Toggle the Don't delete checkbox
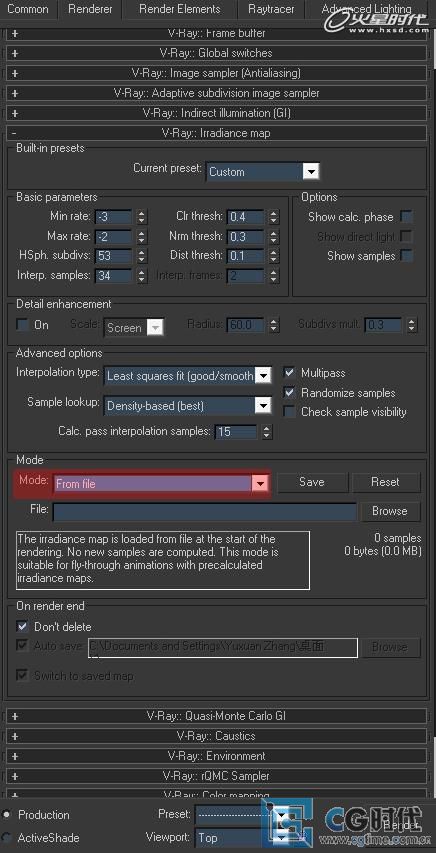436x853 pixels. [x=22, y=627]
